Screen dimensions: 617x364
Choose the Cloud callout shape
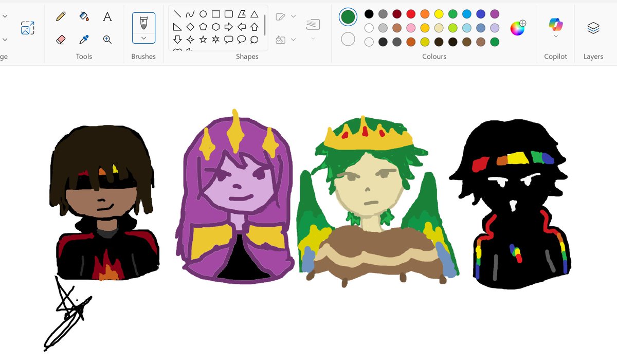254,40
